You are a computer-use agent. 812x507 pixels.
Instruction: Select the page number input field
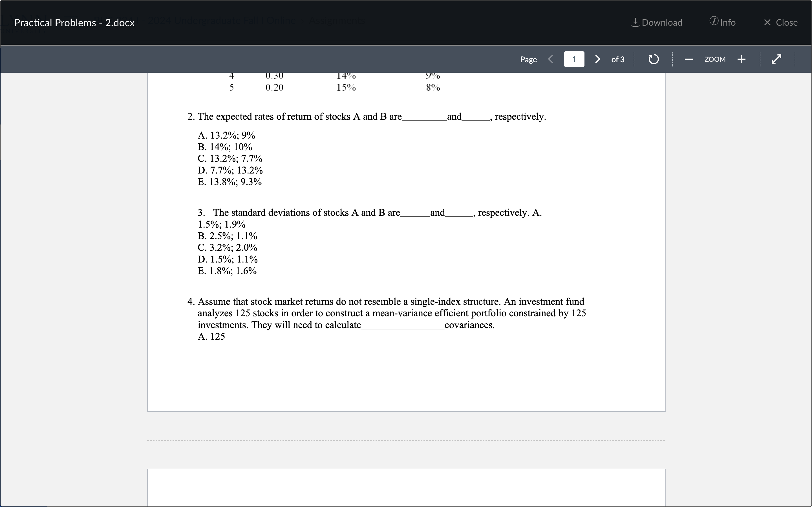point(574,59)
